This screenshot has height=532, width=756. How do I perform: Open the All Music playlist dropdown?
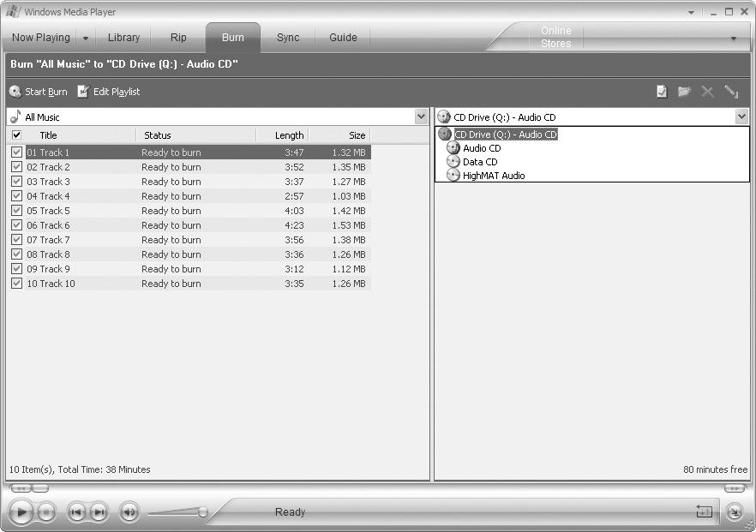click(x=421, y=117)
